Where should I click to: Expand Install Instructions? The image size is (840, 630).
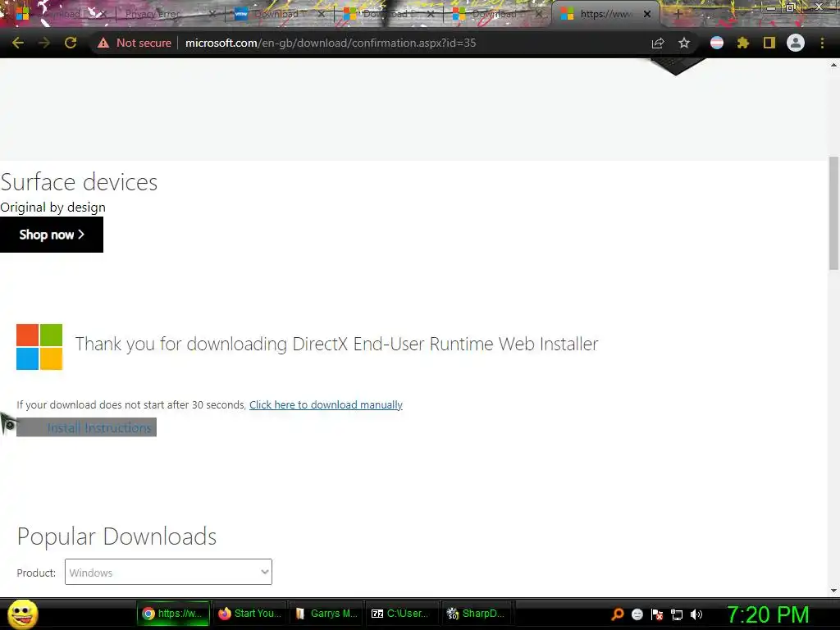(86, 427)
